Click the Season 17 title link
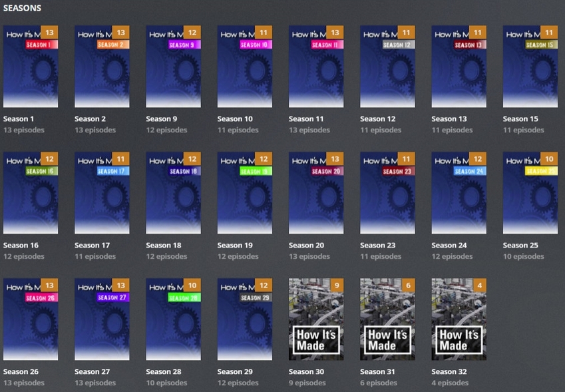The width and height of the screenshot is (565, 392). [93, 246]
